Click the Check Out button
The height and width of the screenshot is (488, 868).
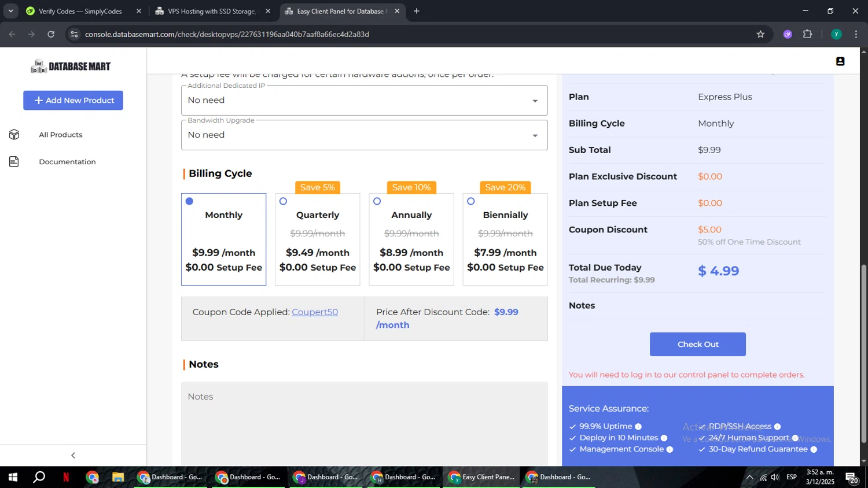click(697, 344)
